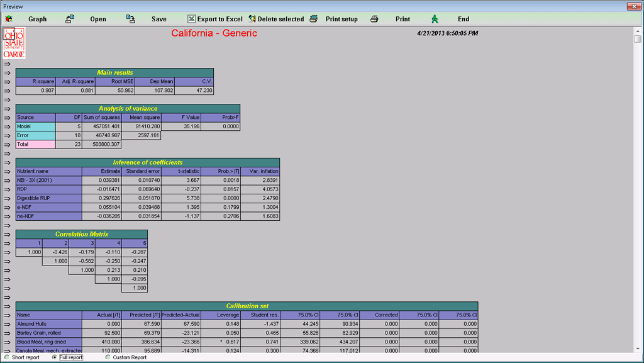Choose the Custom Report radio option
644x363 pixels.
pyautogui.click(x=108, y=357)
